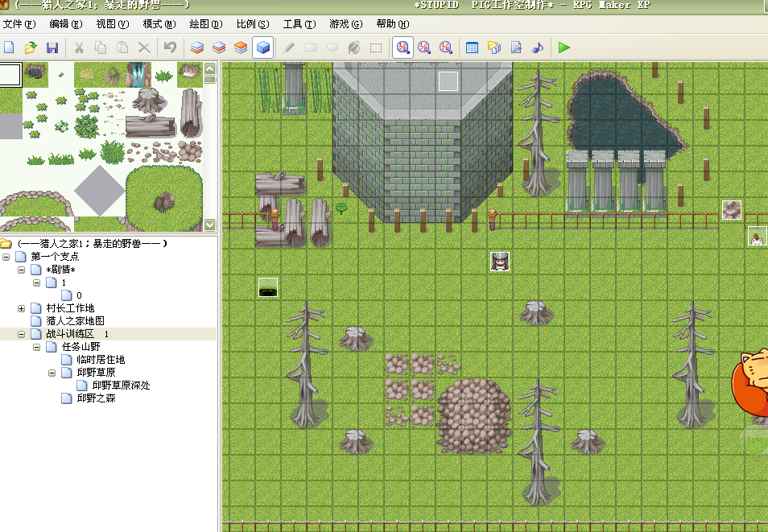Collapse the 任务山野 tree node
This screenshot has width=768, height=532.
(36, 347)
